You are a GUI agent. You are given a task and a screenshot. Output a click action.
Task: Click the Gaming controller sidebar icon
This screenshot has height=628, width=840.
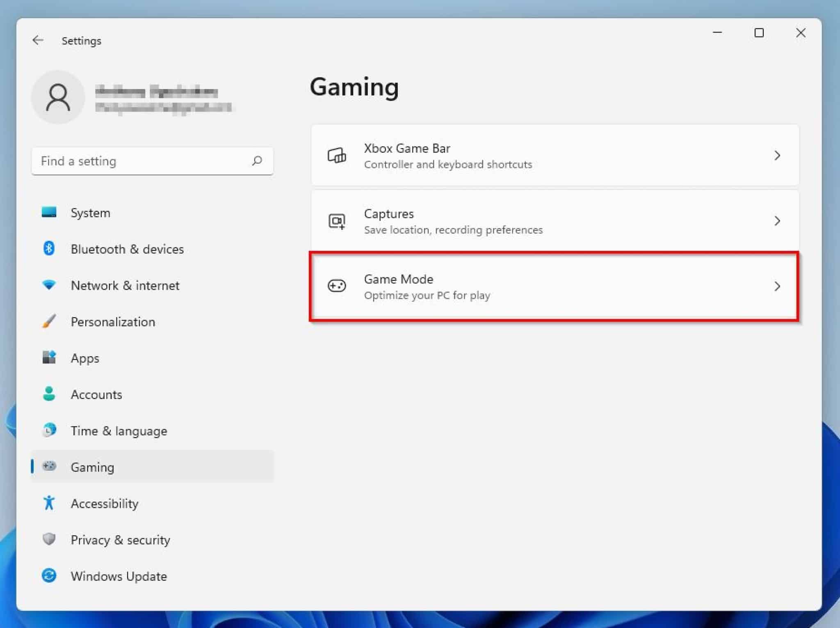coord(49,466)
